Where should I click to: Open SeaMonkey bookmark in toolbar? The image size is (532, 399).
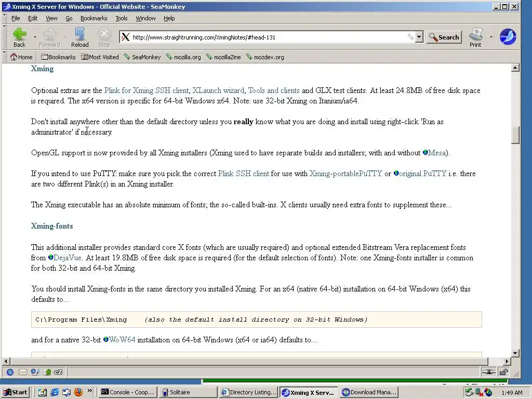pyautogui.click(x=142, y=57)
